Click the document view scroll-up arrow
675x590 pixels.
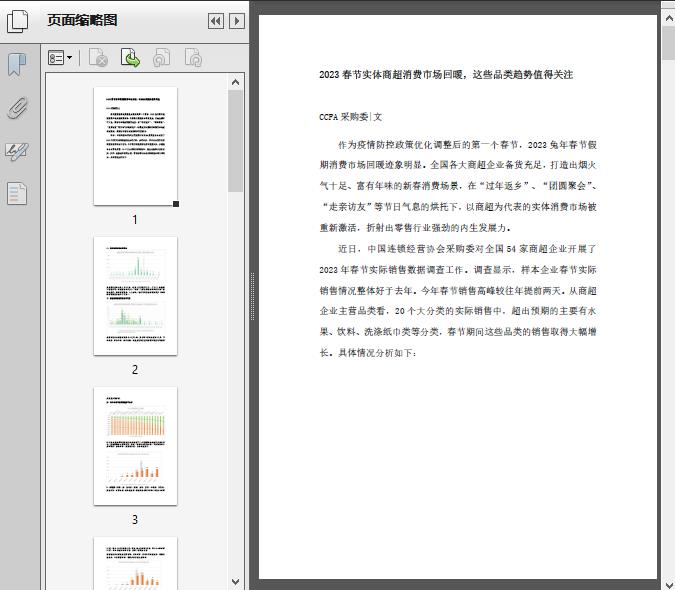[668, 8]
